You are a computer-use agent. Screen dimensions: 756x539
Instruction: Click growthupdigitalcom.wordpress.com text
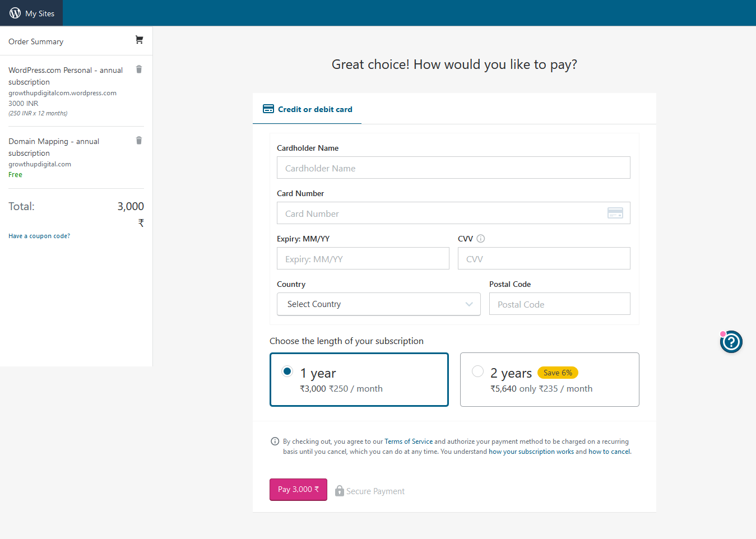click(x=63, y=93)
